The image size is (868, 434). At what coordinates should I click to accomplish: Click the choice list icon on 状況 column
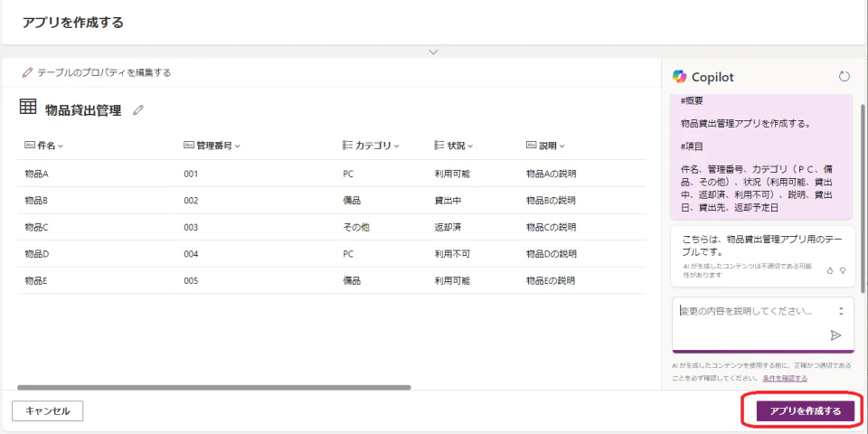coord(439,146)
